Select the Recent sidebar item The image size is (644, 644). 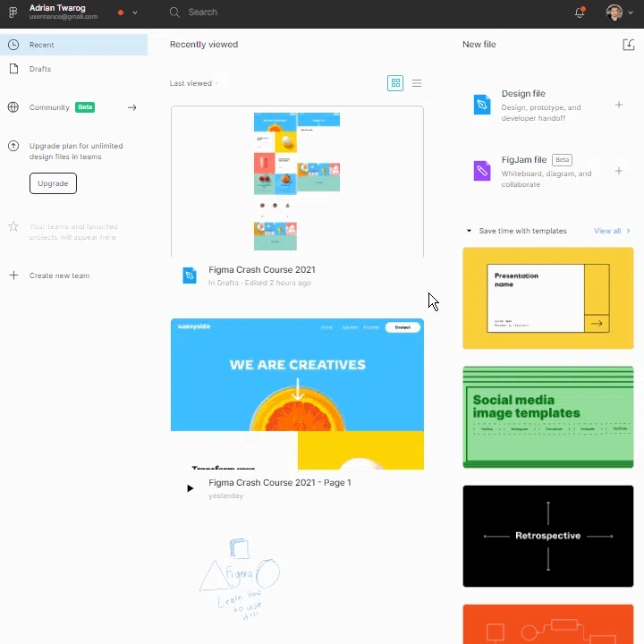coord(74,45)
